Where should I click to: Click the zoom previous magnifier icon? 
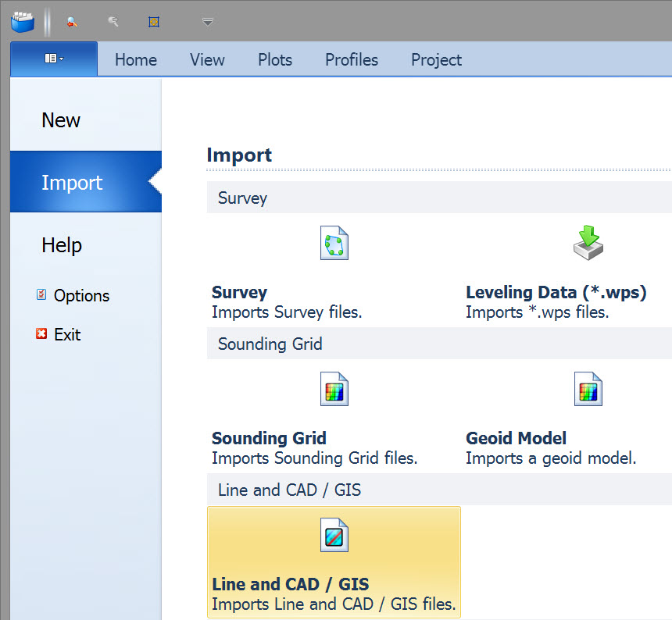(x=72, y=22)
